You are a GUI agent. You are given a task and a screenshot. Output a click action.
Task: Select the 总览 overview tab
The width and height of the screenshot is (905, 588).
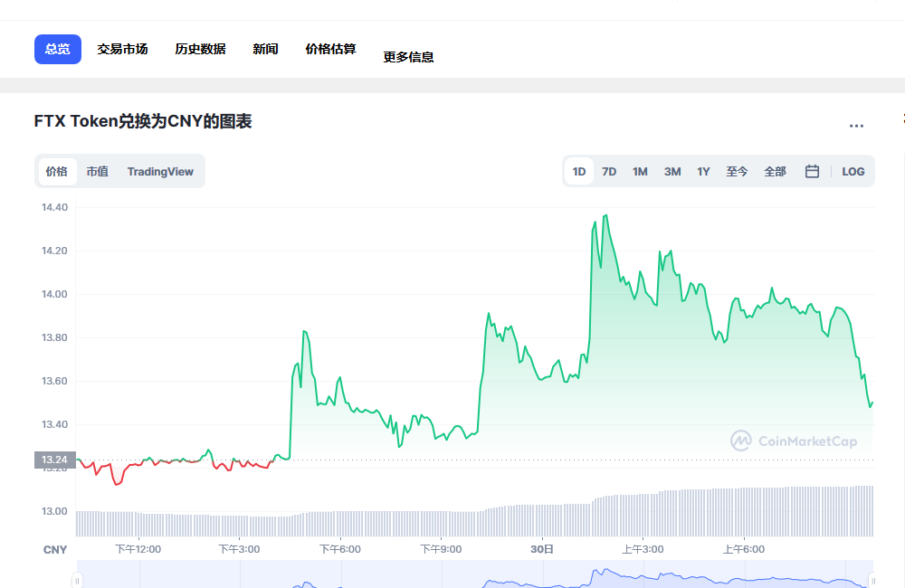pos(58,49)
